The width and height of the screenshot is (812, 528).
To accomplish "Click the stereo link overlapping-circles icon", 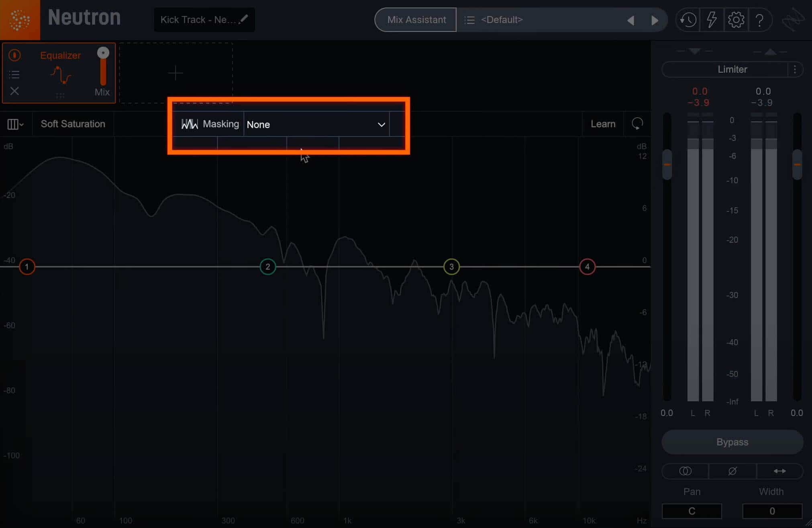I will click(x=685, y=471).
